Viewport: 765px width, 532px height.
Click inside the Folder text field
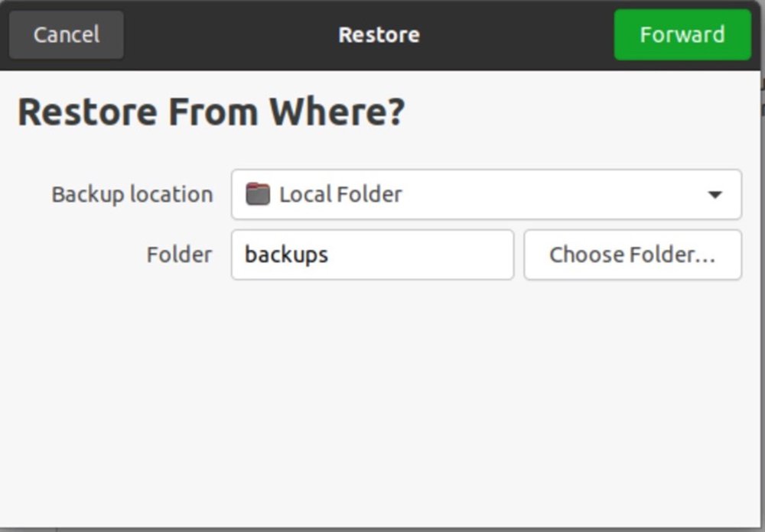(413, 255)
